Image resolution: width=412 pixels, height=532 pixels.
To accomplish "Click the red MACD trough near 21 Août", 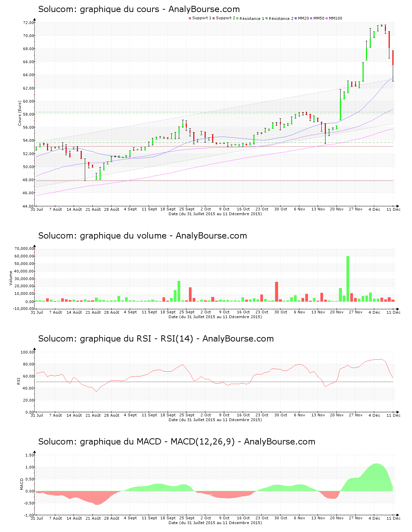I will click(97, 498).
